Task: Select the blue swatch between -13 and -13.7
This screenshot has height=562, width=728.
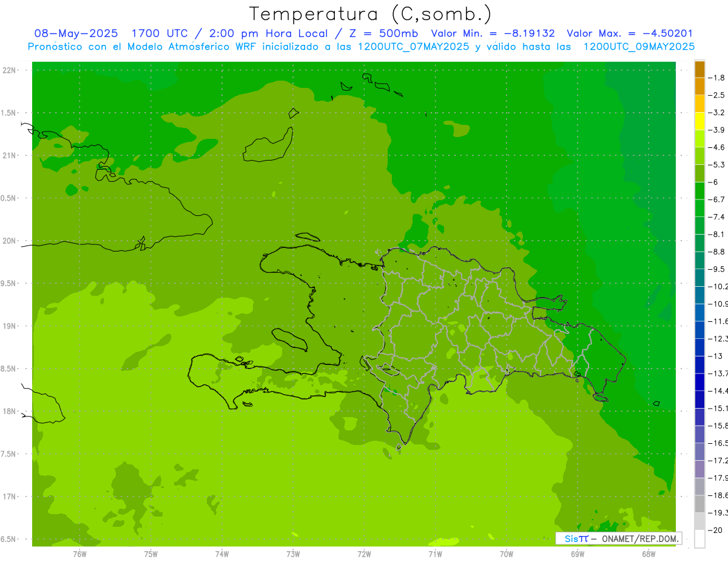Action: point(699,365)
